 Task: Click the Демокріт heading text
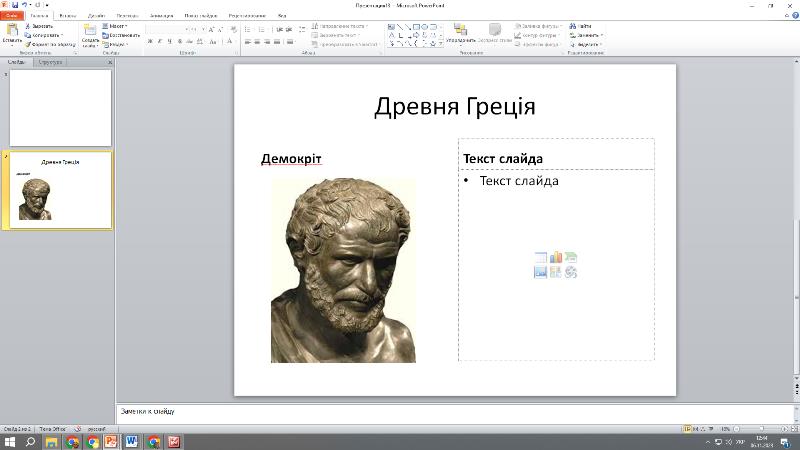point(291,159)
